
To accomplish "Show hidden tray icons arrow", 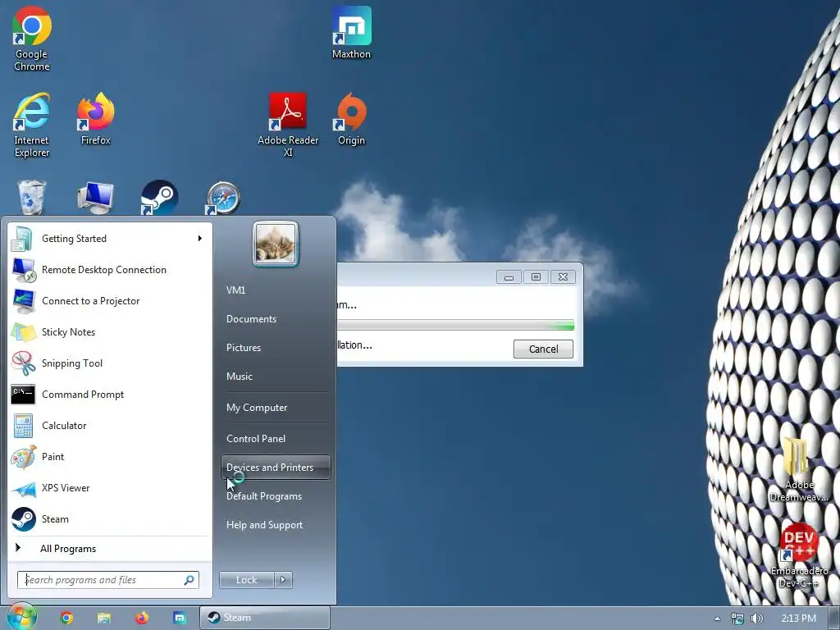I will [717, 619].
